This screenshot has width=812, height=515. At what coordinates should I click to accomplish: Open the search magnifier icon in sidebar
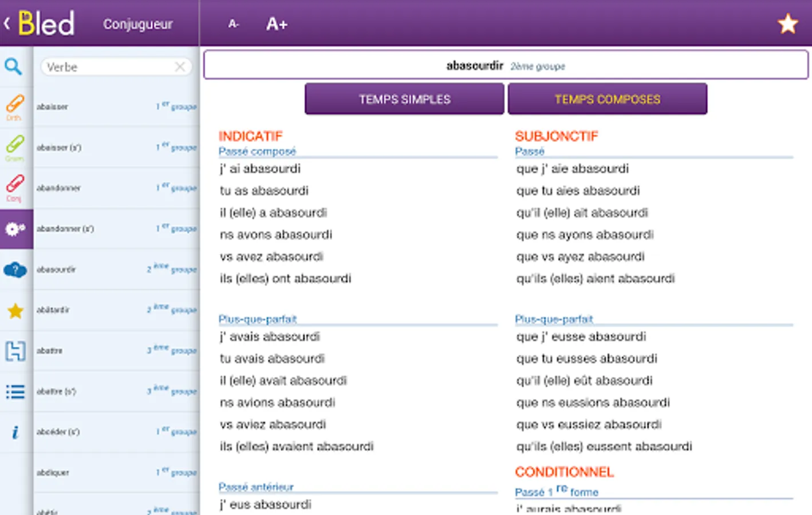pyautogui.click(x=14, y=66)
